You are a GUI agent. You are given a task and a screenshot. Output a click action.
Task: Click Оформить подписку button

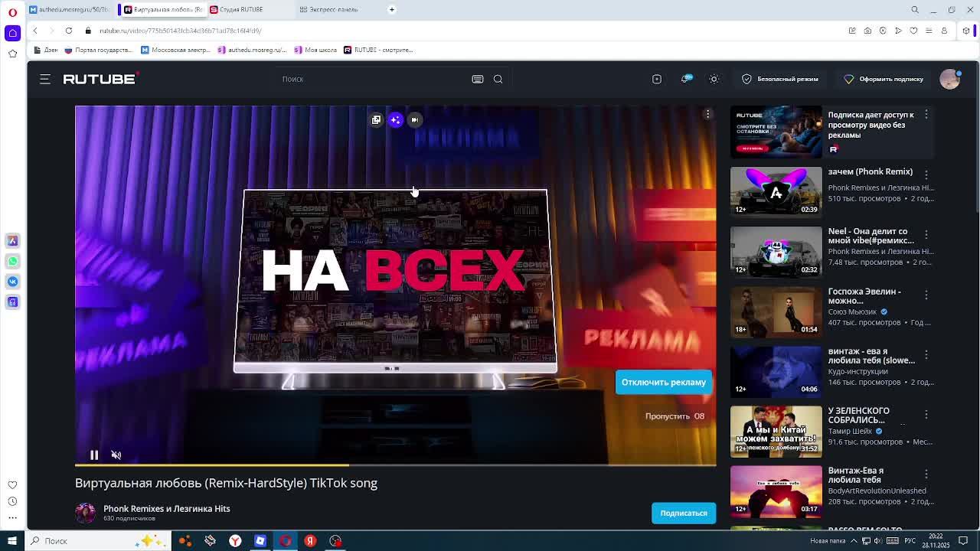click(884, 79)
